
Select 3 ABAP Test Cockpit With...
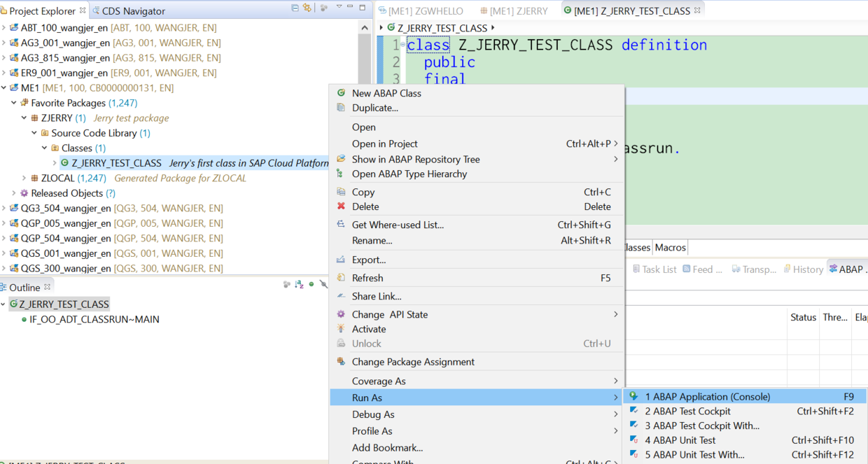click(745, 426)
